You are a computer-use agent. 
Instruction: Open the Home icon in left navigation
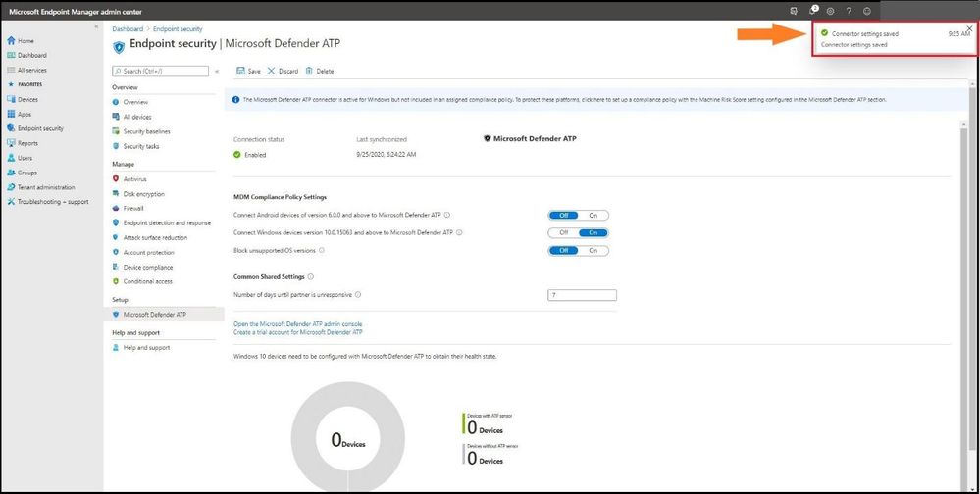pyautogui.click(x=11, y=40)
